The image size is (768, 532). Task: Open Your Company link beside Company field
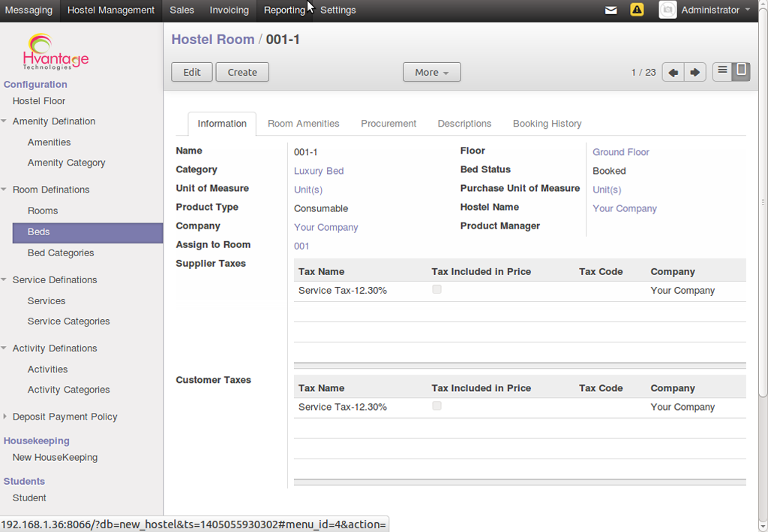click(325, 228)
